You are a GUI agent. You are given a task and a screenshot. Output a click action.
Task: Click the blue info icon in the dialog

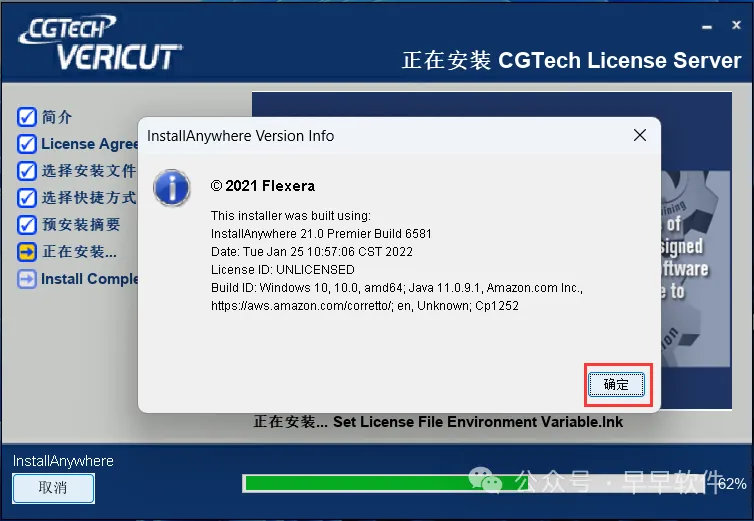coord(172,188)
